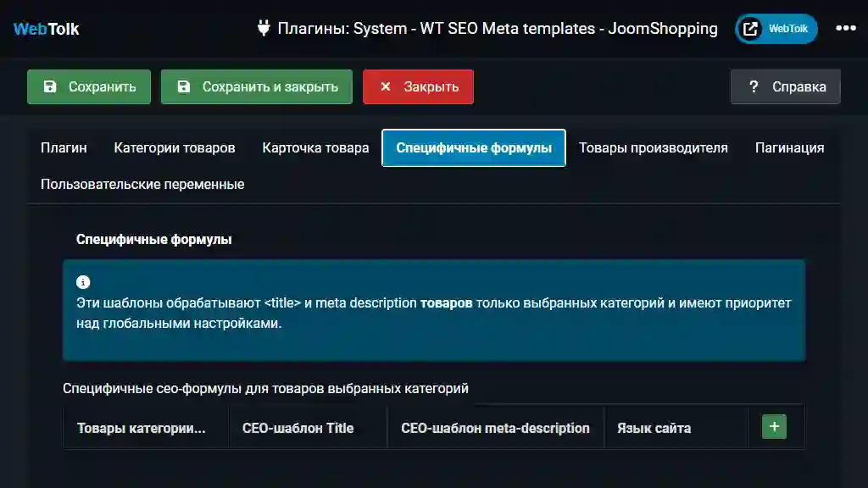Click the info icon in the blue notice
This screenshot has width=868, height=488.
(83, 282)
